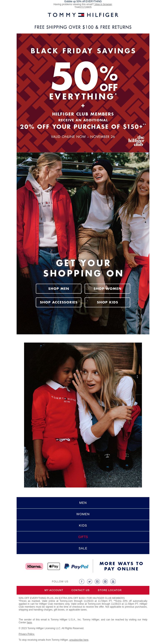This screenshot has height=644, width=166.
Task: Click the Apple Pay logo
Action: (54, 566)
